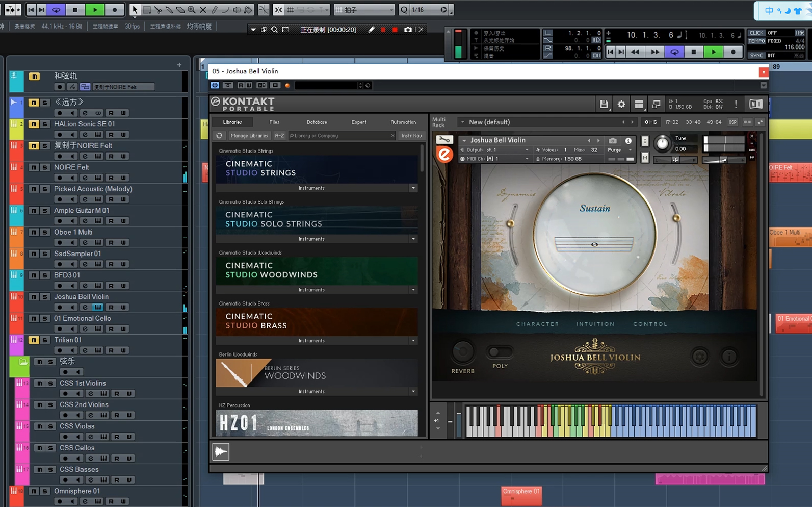Expand Cinematic Studio Brass Instruments dropdown

[413, 340]
